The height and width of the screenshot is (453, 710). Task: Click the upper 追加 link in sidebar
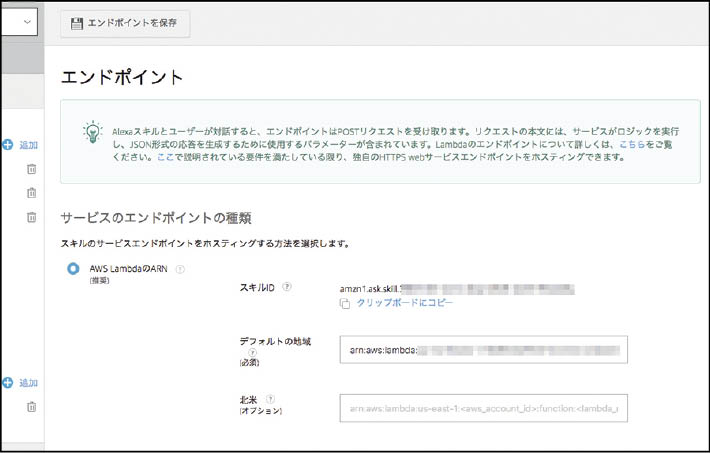coord(29,145)
